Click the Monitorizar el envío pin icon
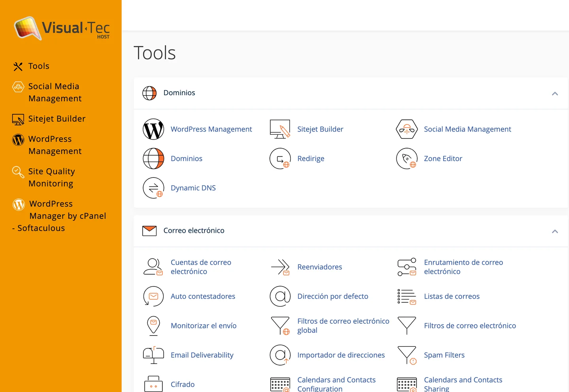569x392 pixels. point(153,326)
